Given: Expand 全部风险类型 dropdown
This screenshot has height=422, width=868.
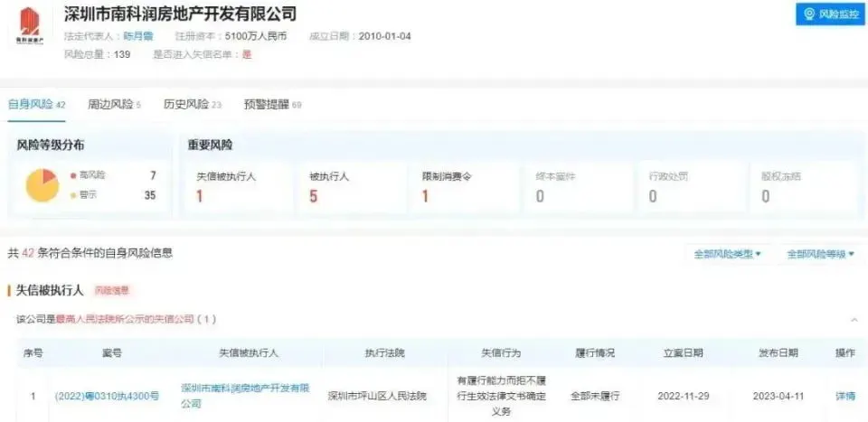Looking at the screenshot, I should tap(727, 255).
